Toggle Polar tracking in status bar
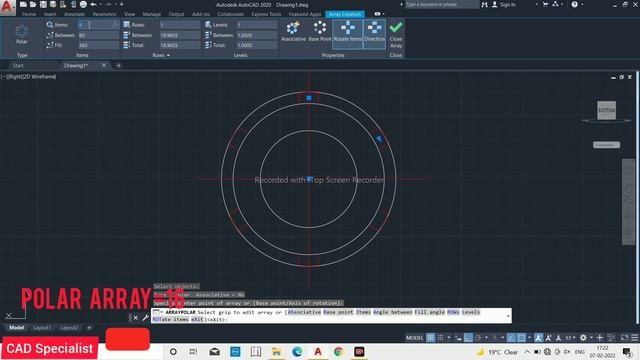The height and width of the screenshot is (360, 640). [478, 338]
